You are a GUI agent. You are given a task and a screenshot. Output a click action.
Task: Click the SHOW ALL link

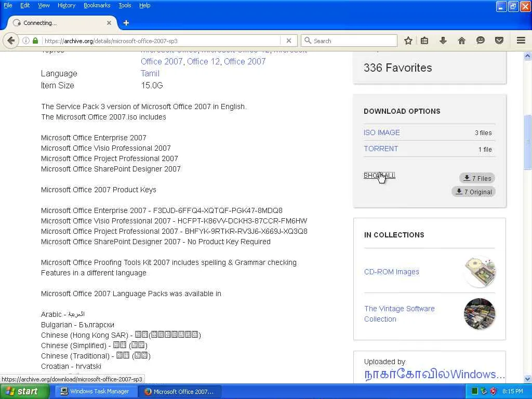point(379,176)
